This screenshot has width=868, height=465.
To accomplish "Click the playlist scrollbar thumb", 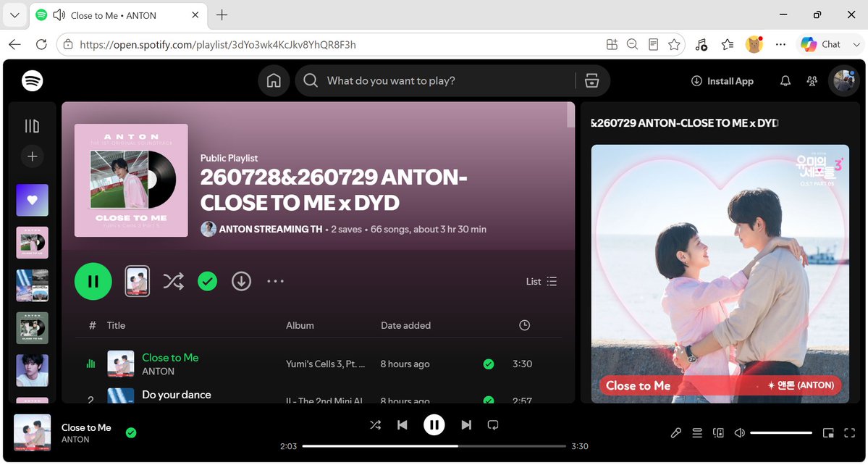I will coord(570,115).
